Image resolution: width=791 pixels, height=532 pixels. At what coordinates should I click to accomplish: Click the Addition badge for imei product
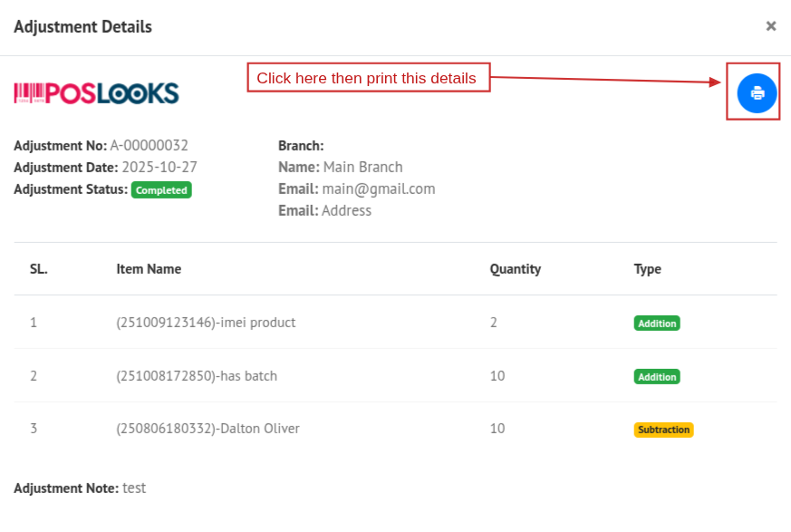tap(657, 323)
